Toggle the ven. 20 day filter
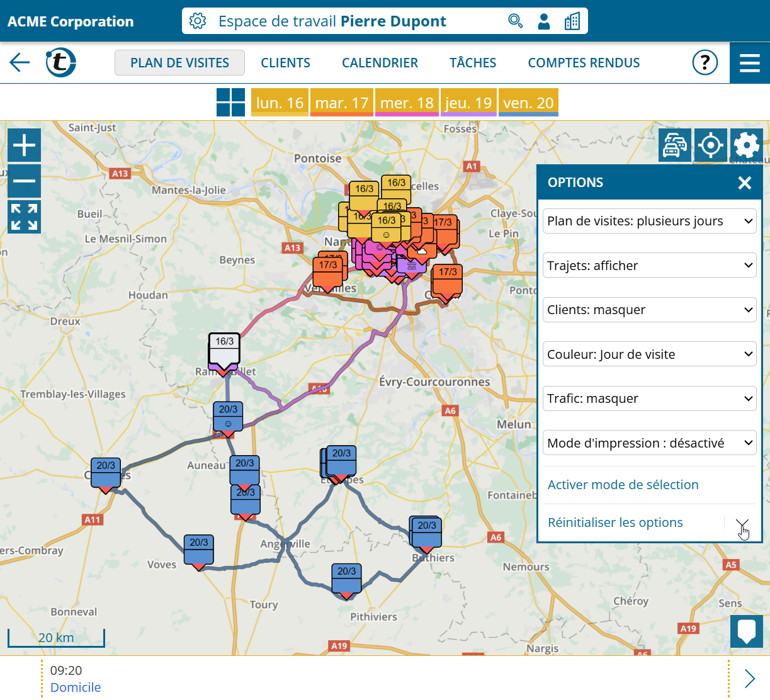 coord(528,103)
